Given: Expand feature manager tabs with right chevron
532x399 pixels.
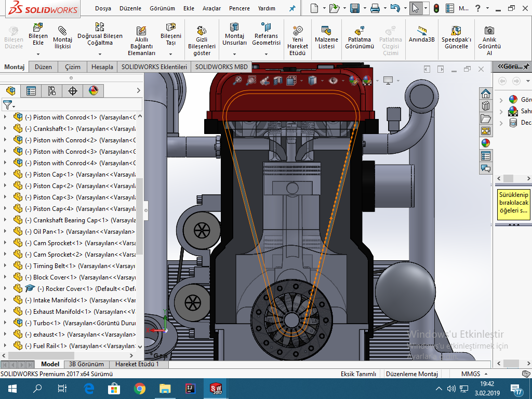Looking at the screenshot, I should coord(138,90).
